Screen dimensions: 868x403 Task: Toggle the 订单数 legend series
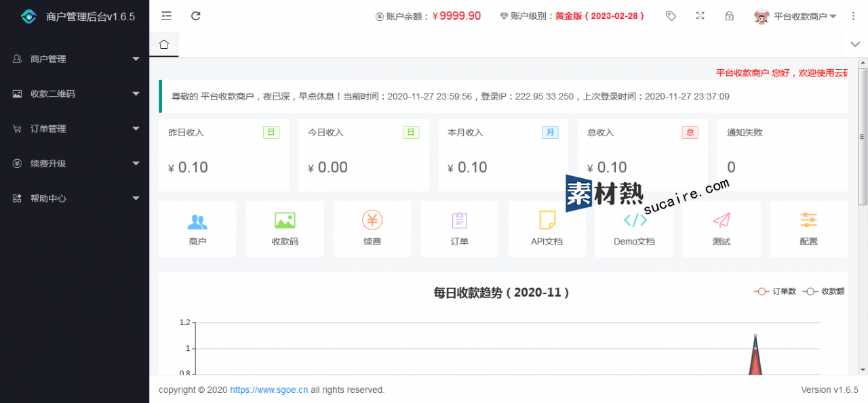pyautogui.click(x=775, y=291)
